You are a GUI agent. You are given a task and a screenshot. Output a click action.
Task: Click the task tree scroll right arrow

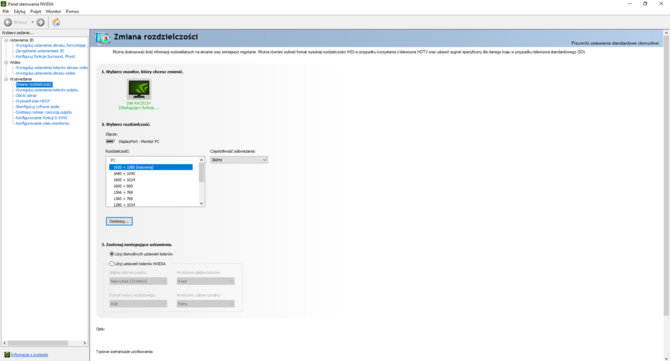point(85,343)
